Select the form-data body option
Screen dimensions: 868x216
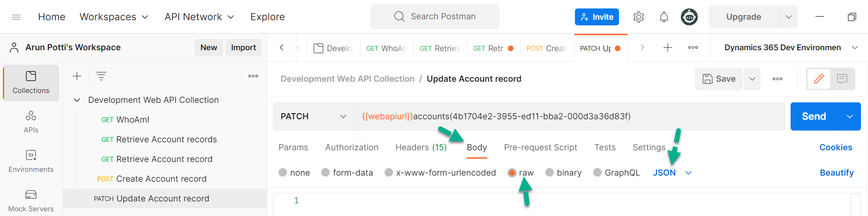pos(325,173)
